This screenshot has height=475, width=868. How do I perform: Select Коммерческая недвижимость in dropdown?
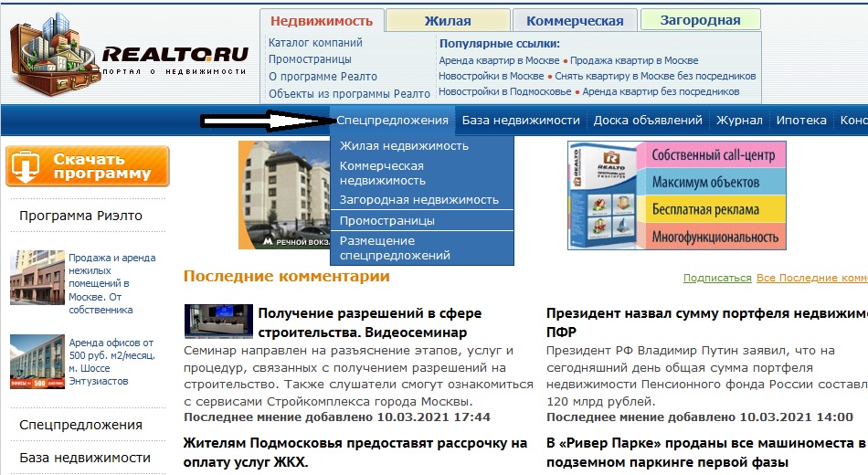382,173
